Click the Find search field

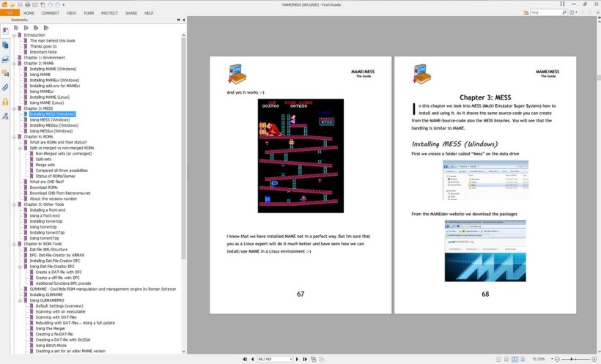tap(546, 13)
